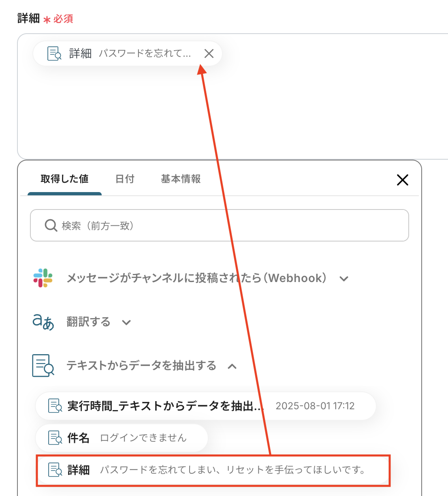
Task: Expand メッセージがチャンネルに投稿されたら(Webhook) chevron
Action: [344, 278]
